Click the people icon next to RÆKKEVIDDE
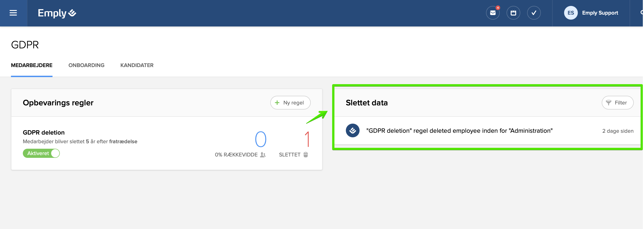The height and width of the screenshot is (229, 644). 263,155
